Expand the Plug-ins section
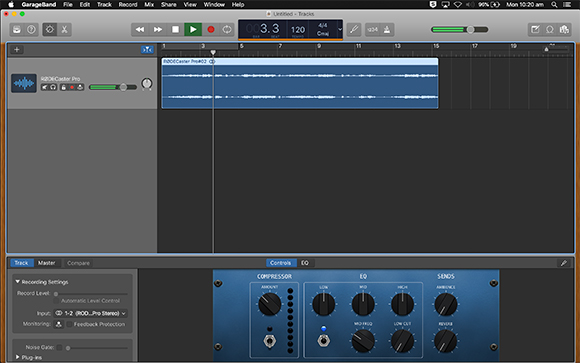The image size is (580, 363). pyautogui.click(x=17, y=357)
